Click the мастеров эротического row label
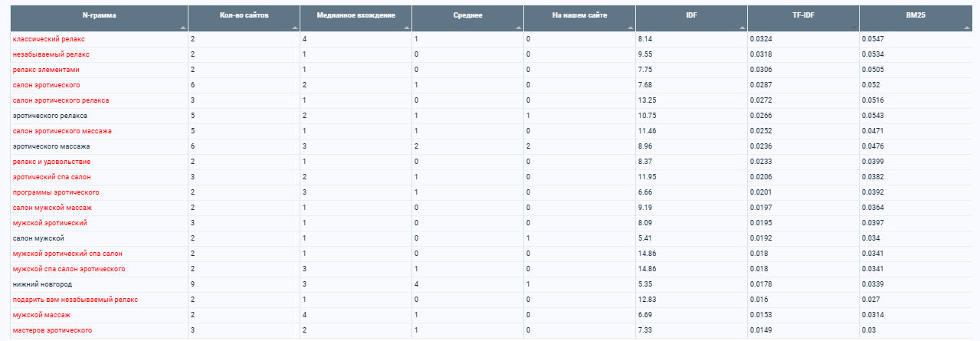Viewport: 980px width, 341px height. coord(52,330)
